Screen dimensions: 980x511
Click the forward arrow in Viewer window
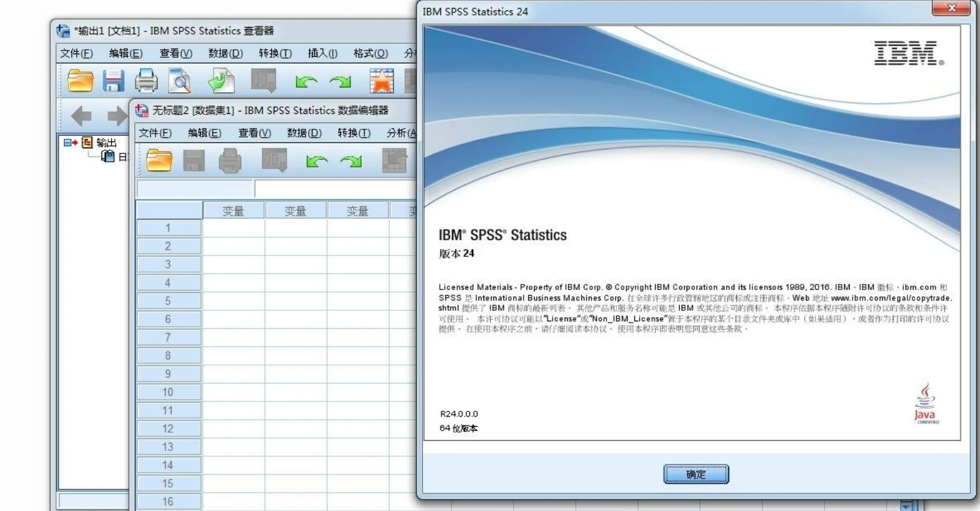[116, 115]
